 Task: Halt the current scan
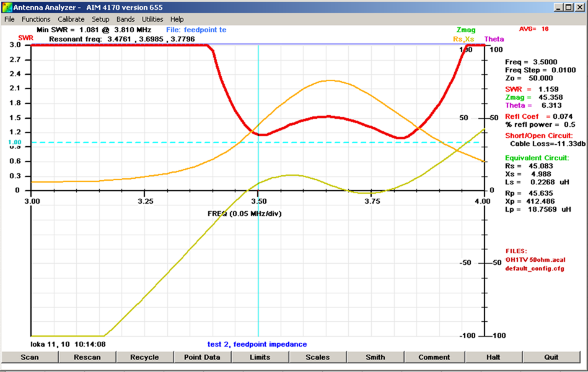[493, 357]
